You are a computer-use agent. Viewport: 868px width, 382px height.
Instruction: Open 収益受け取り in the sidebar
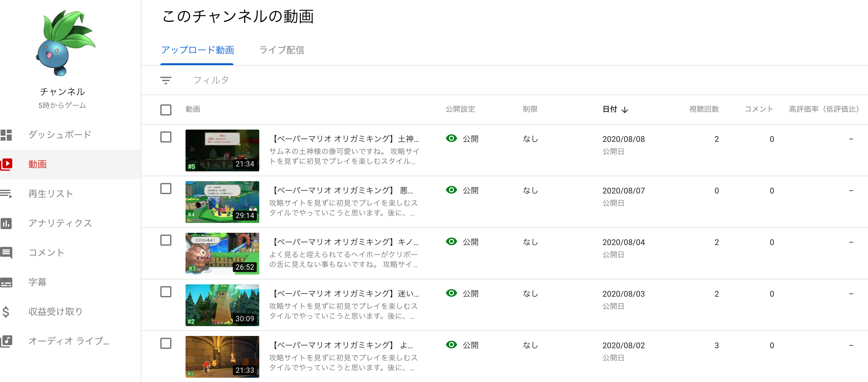pos(55,312)
